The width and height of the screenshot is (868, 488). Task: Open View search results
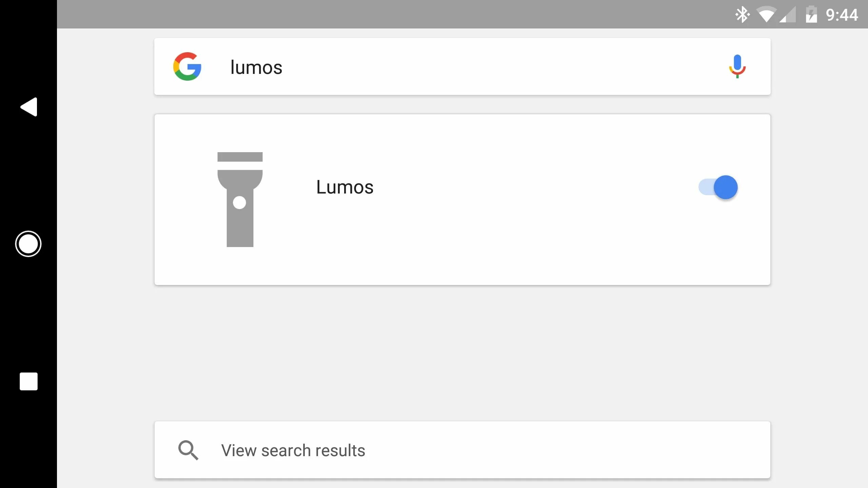point(293,450)
